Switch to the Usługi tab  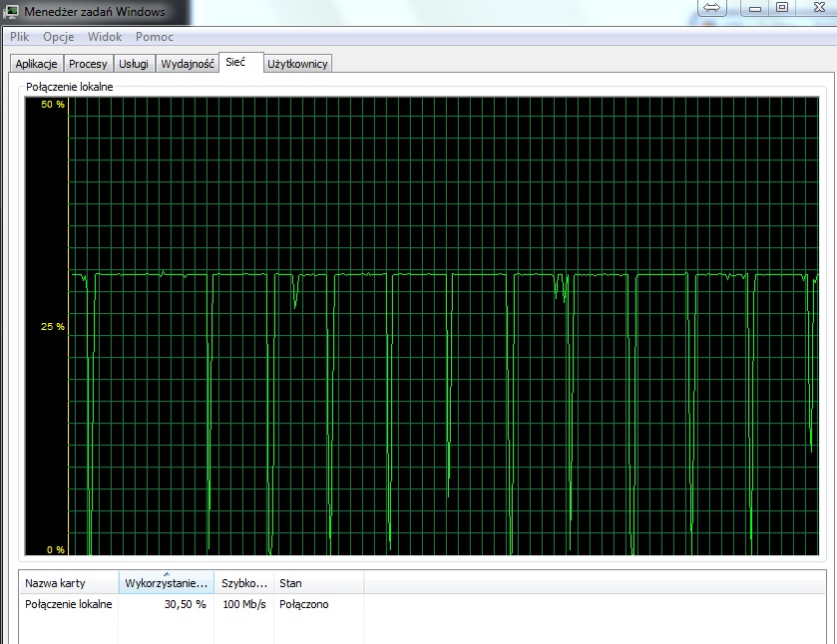[x=134, y=64]
